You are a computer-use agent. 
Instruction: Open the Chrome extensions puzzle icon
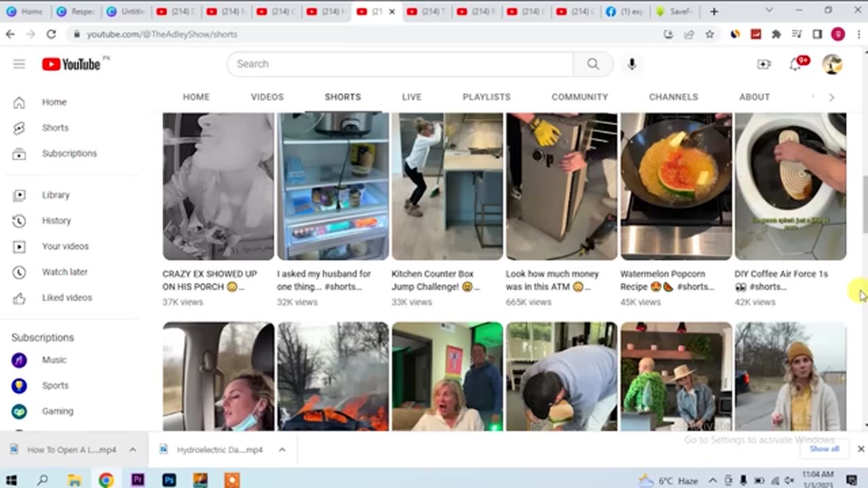point(776,34)
